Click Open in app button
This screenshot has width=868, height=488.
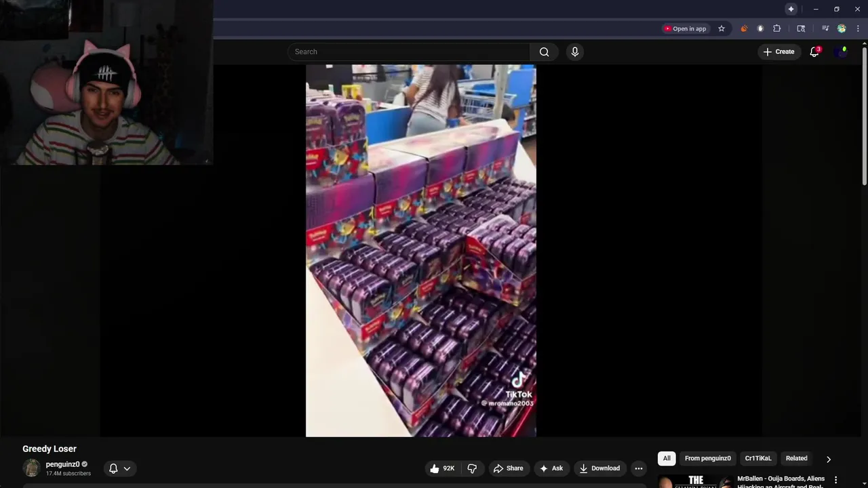(x=686, y=28)
